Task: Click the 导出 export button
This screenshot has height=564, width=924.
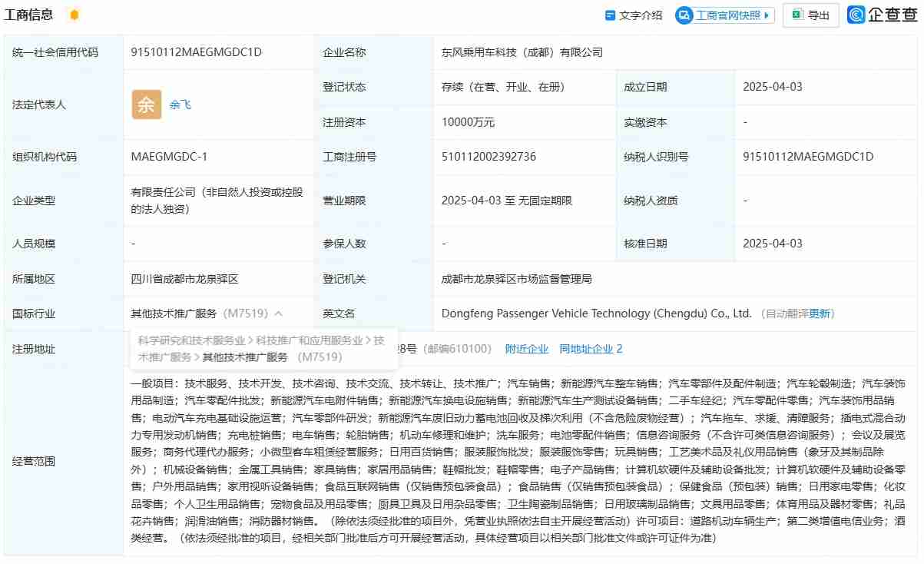Action: coord(810,14)
